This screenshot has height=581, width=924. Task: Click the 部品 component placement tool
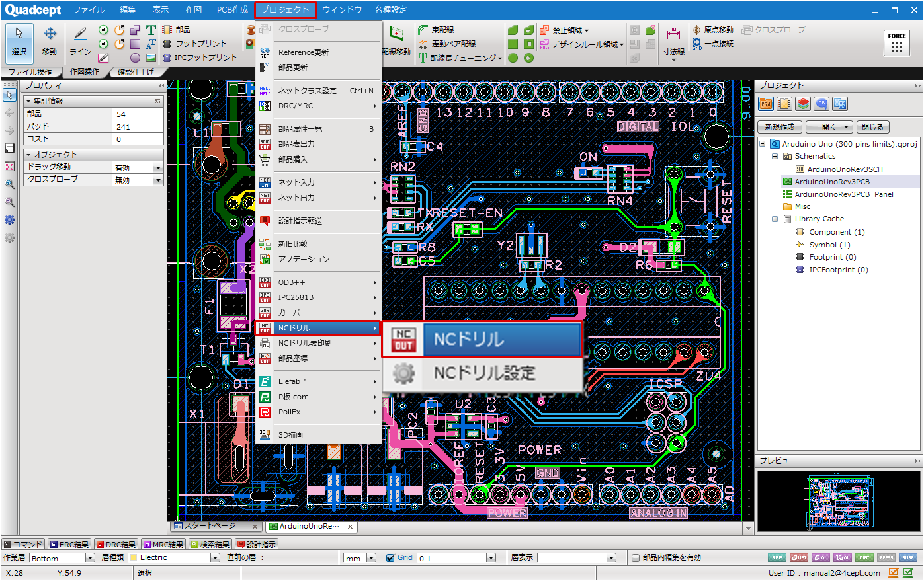177,30
